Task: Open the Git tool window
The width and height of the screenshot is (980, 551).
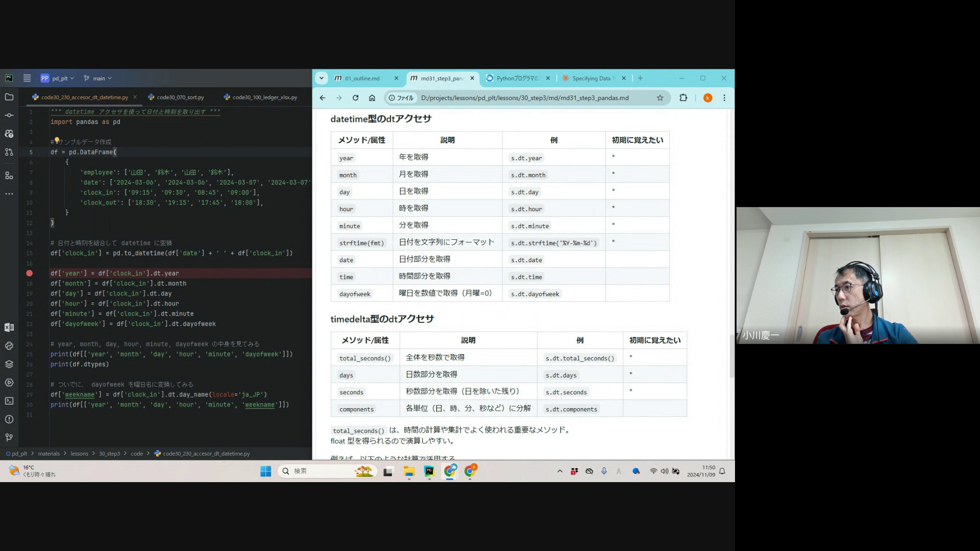Action: tap(9, 438)
